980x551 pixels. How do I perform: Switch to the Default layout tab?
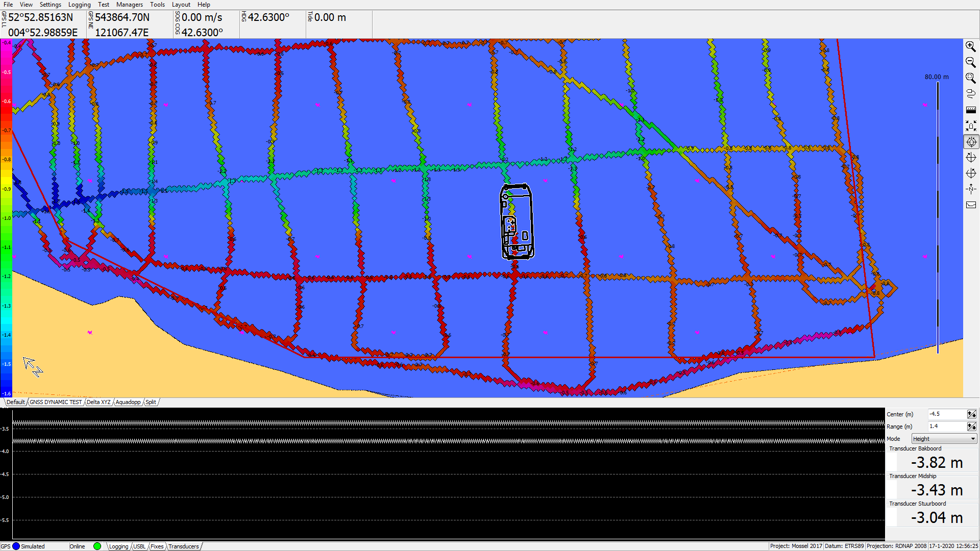coord(15,402)
